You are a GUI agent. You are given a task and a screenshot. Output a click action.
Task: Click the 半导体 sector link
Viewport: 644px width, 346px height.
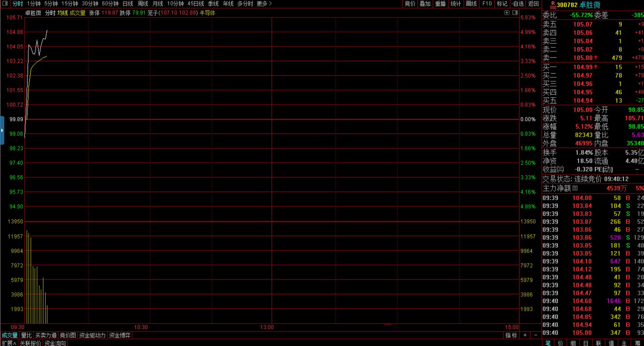(x=207, y=13)
